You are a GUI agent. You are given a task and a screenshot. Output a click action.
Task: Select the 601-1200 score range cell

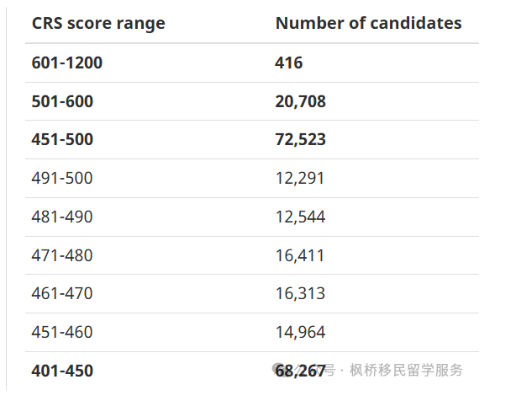(67, 63)
